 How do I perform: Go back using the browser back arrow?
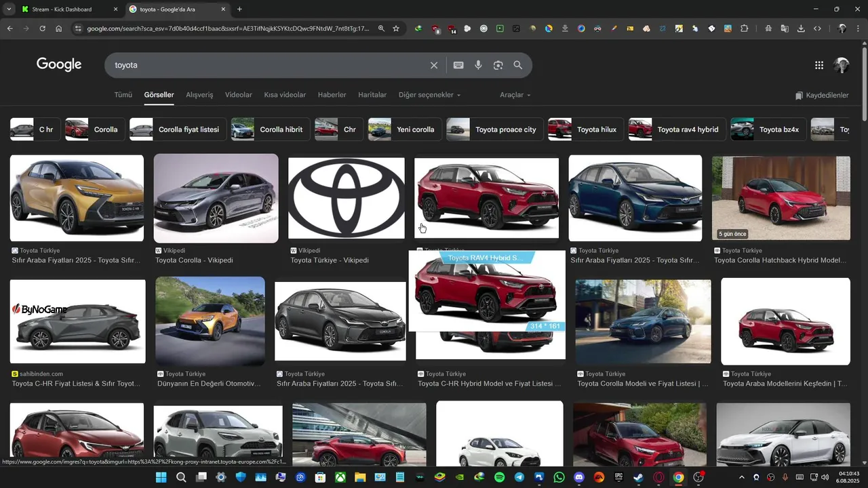(9, 28)
